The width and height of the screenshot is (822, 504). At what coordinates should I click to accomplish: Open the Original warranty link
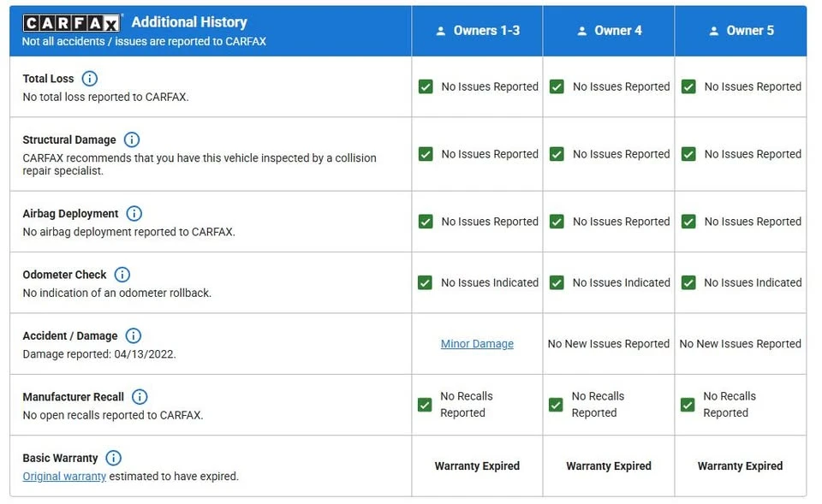tap(64, 477)
